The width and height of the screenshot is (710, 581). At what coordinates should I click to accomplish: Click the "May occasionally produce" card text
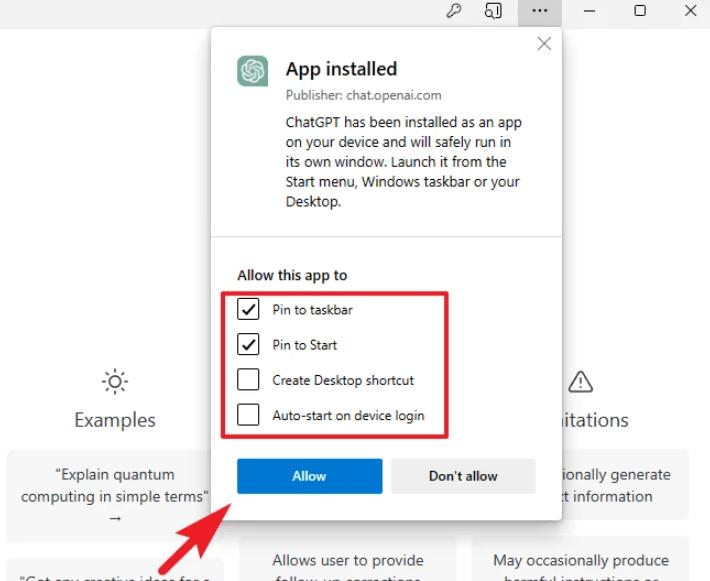pos(581,561)
